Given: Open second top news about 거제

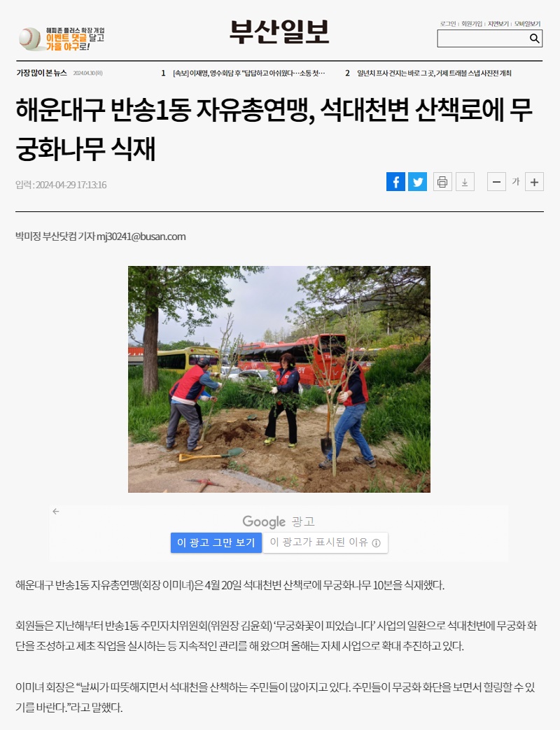Looking at the screenshot, I should 434,73.
